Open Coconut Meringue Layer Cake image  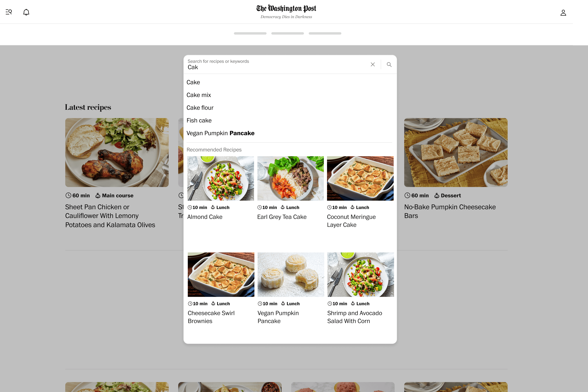pyautogui.click(x=360, y=179)
